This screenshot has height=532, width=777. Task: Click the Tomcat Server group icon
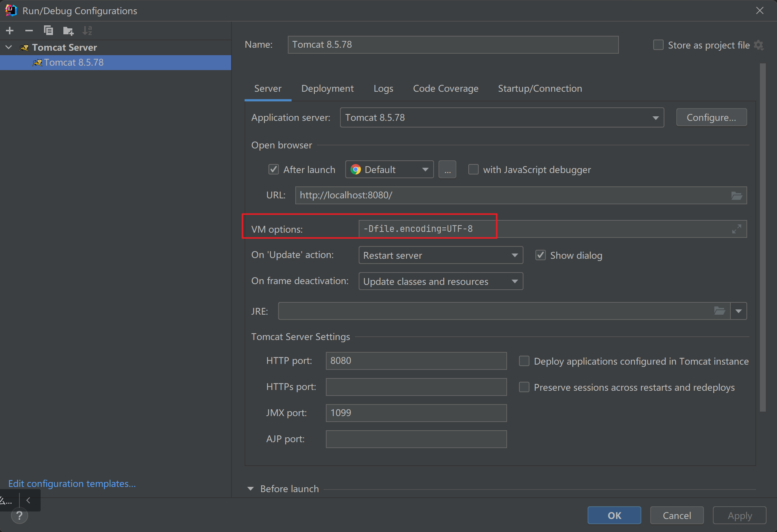pyautogui.click(x=24, y=48)
